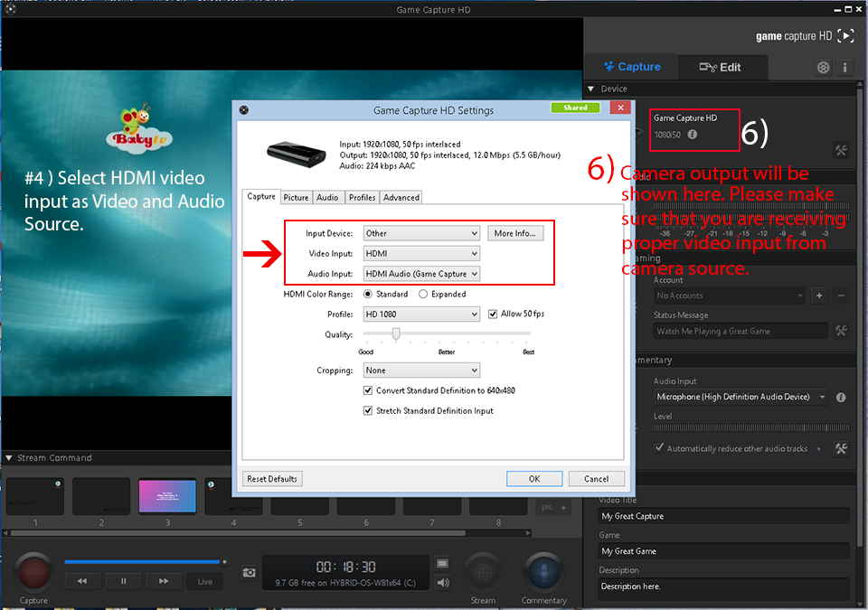Open the gear preferences icon beside Edit tab
868x610 pixels.
coord(823,68)
